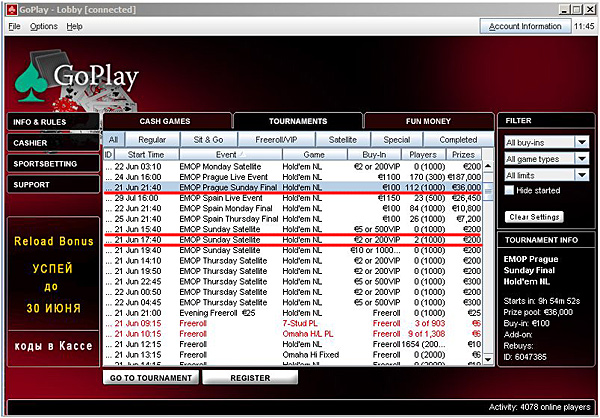Viewport: 600px width, 418px height.
Task: Switch to the Tournaments tab
Action: pyautogui.click(x=298, y=121)
